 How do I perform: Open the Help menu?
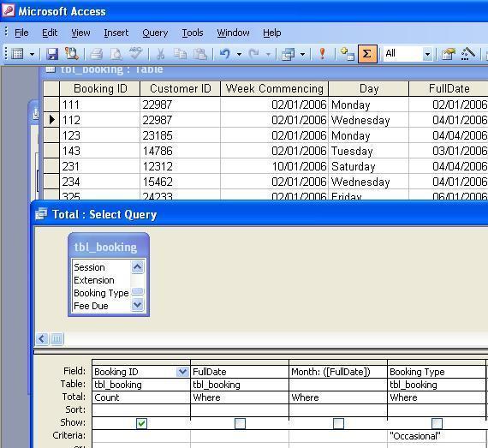(271, 33)
